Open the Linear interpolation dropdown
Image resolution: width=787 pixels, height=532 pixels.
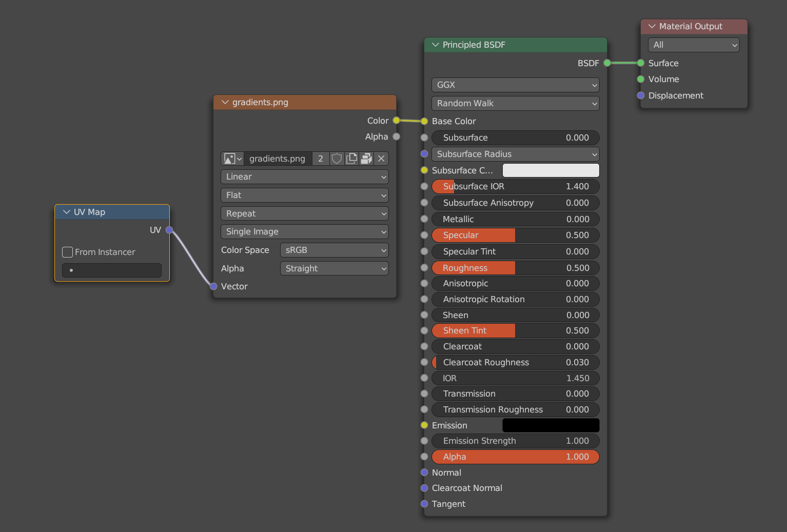[305, 176]
